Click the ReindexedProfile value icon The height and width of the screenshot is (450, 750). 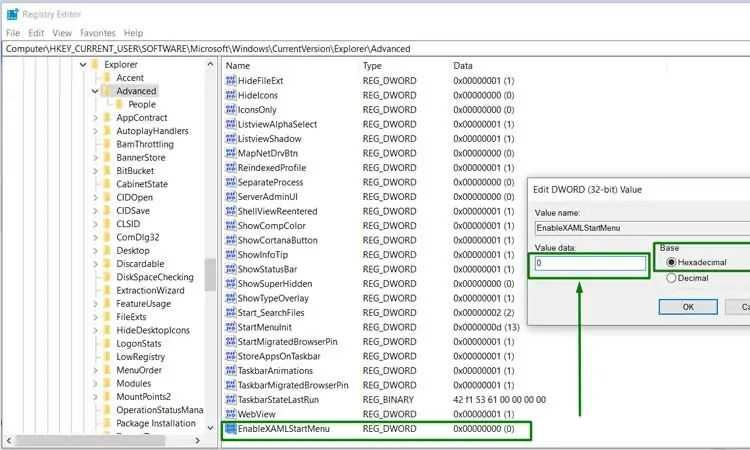[231, 167]
